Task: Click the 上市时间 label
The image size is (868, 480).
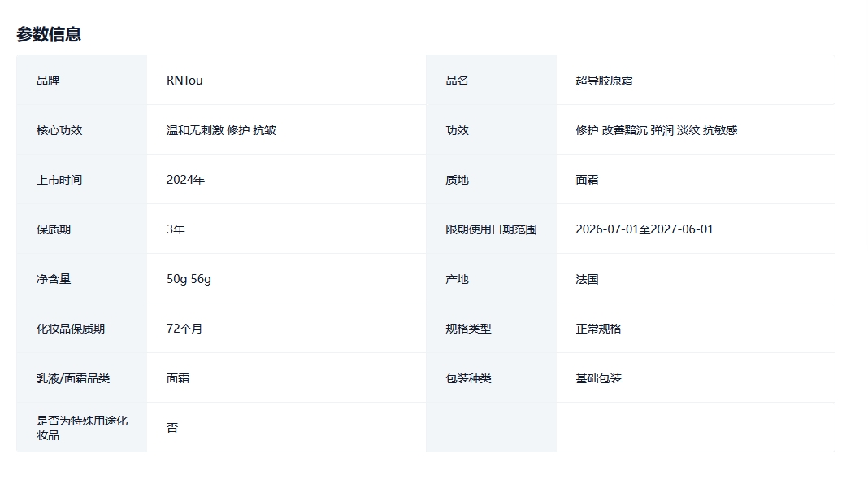Action: coord(59,180)
